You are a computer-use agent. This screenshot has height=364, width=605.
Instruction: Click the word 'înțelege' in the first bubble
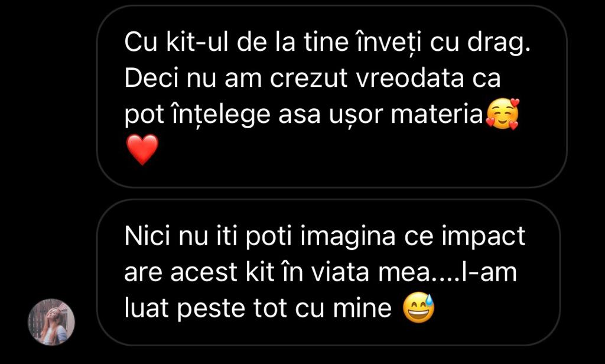220,116
